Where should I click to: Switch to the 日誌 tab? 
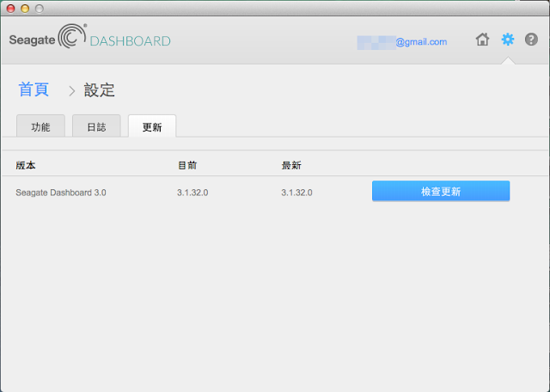point(96,126)
